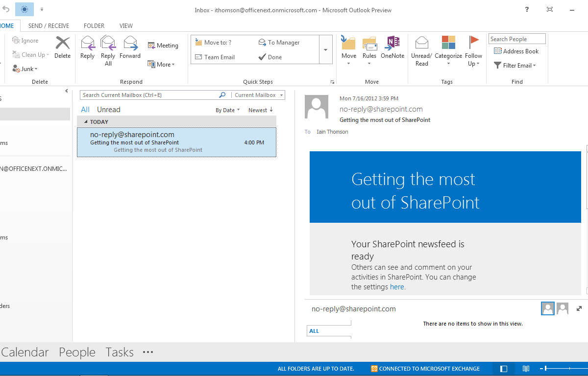Screen dimensions: 588x376
Task: Toggle Newest sort order
Action: pos(261,110)
